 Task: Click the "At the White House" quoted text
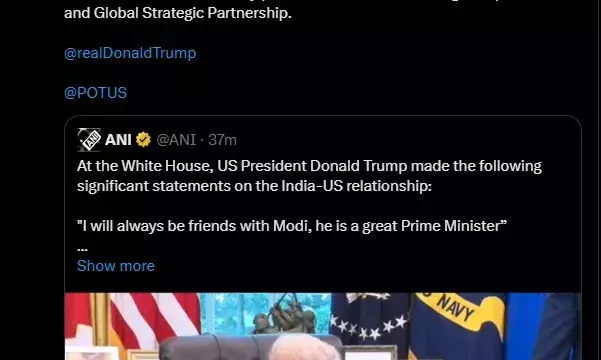pyautogui.click(x=145, y=166)
